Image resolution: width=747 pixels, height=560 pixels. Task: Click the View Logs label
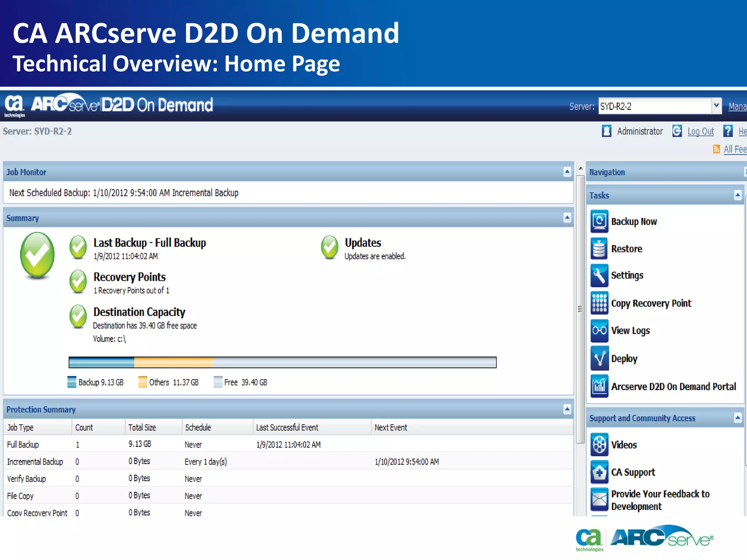tap(630, 331)
